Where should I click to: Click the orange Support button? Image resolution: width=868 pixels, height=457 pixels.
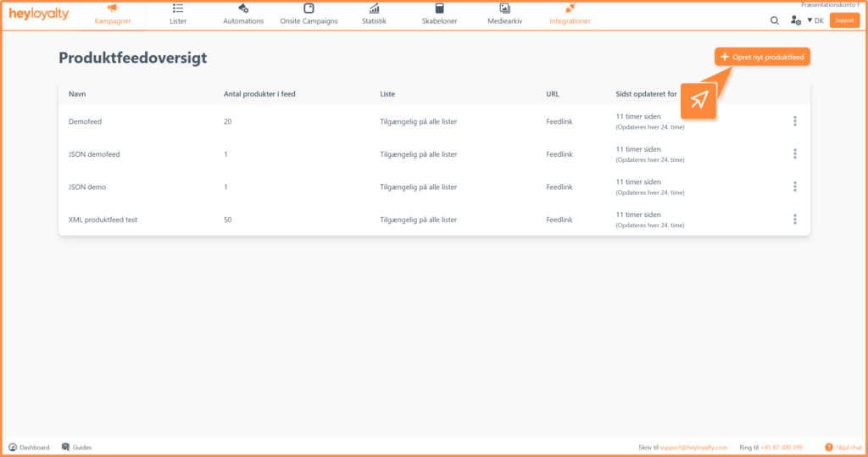844,20
